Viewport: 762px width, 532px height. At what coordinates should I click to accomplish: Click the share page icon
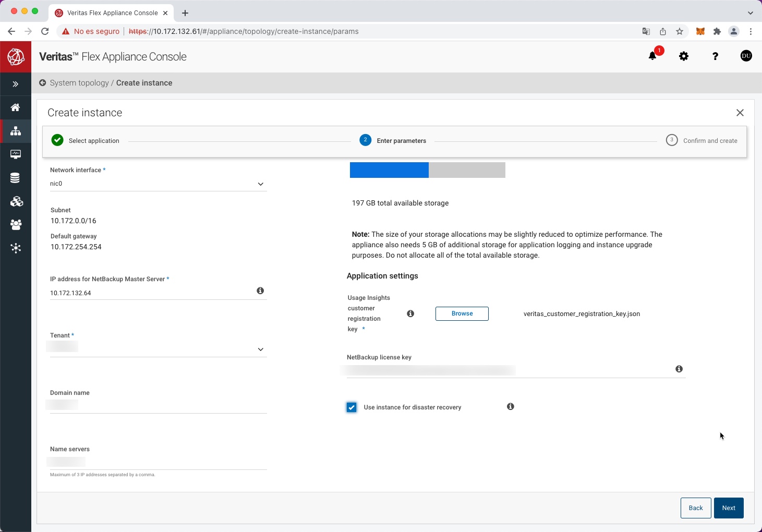click(663, 31)
